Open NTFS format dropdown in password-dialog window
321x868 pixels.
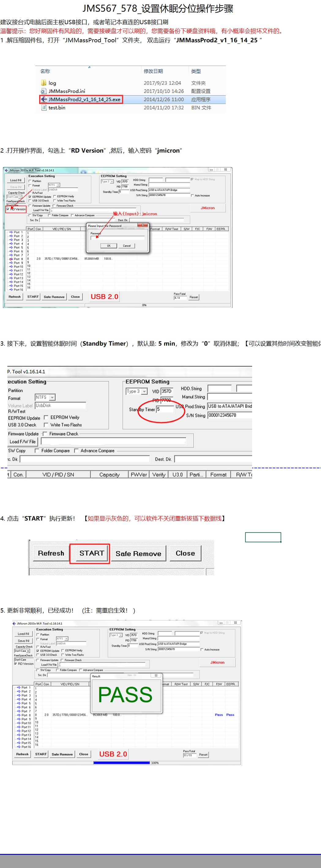point(58,185)
